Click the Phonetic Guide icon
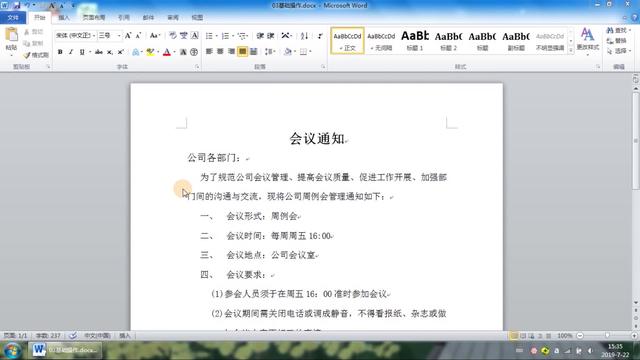640x360 pixels. click(184, 36)
